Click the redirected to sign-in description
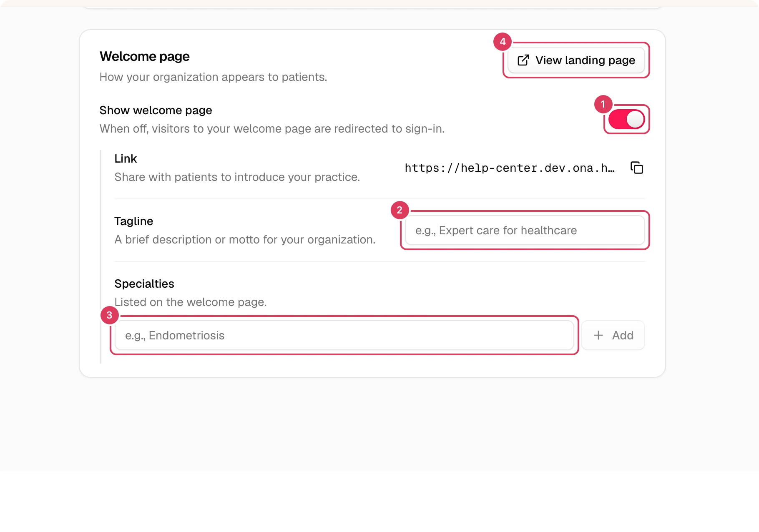 pos(272,129)
